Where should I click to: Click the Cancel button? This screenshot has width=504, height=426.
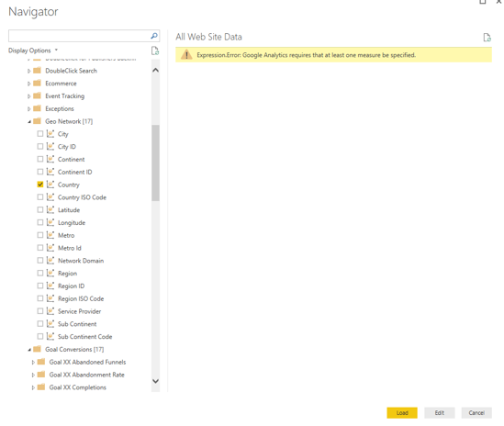[476, 413]
